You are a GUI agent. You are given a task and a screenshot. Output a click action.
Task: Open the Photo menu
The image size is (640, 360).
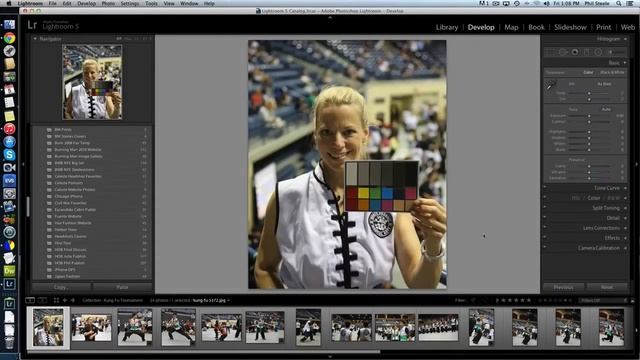point(108,3)
